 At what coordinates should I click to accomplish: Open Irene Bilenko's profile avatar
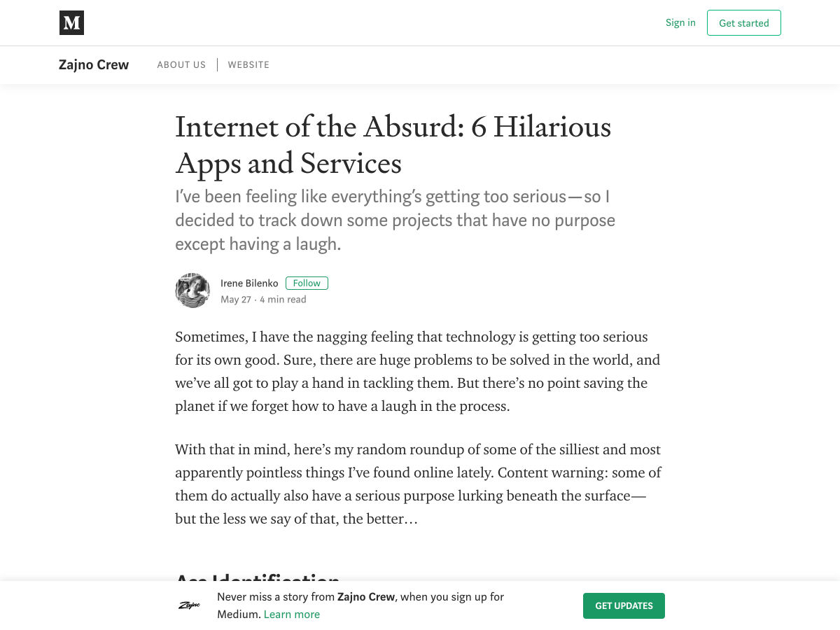pyautogui.click(x=192, y=290)
